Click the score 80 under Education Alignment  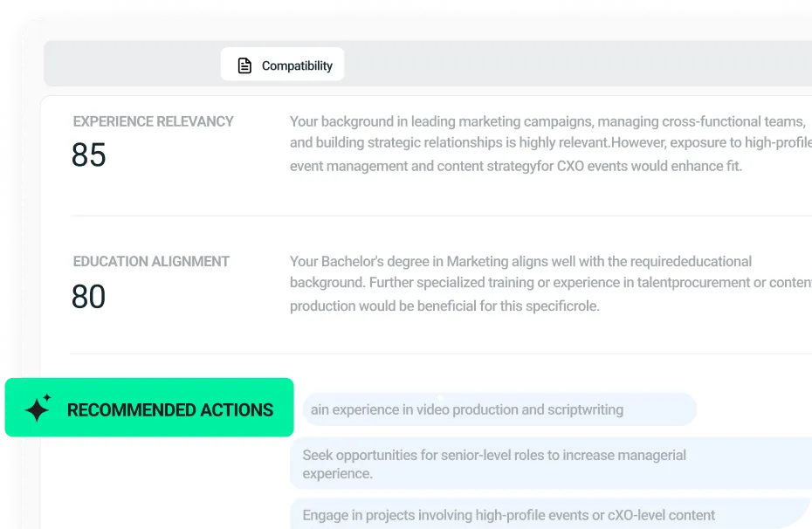[x=87, y=297]
